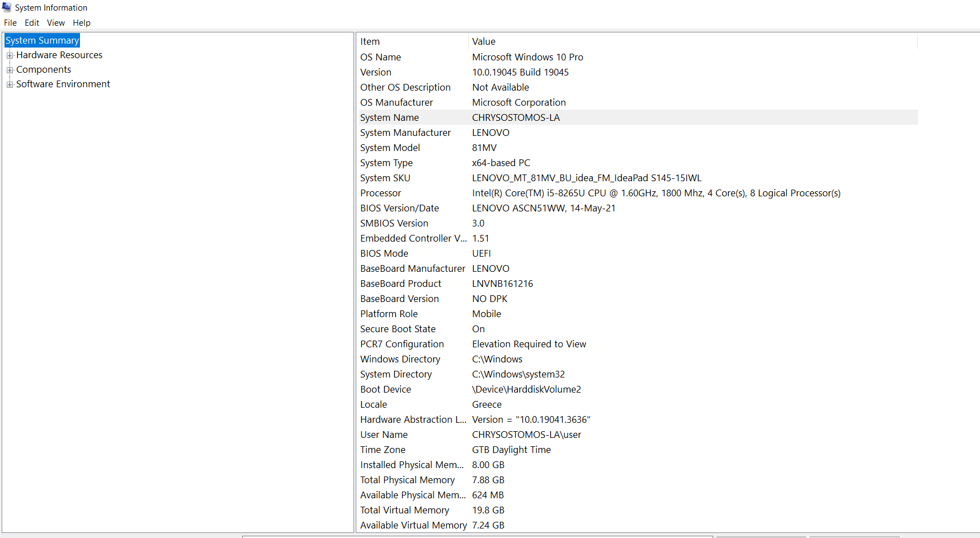
Task: Select the System Directory row
Action: click(x=637, y=374)
